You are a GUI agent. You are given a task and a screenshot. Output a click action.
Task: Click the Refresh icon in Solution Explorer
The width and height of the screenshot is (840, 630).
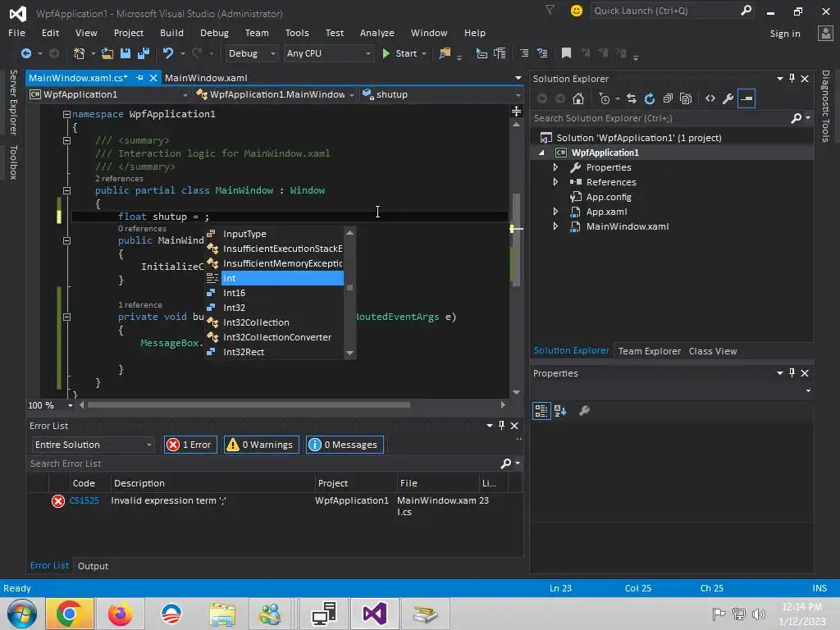point(650,98)
